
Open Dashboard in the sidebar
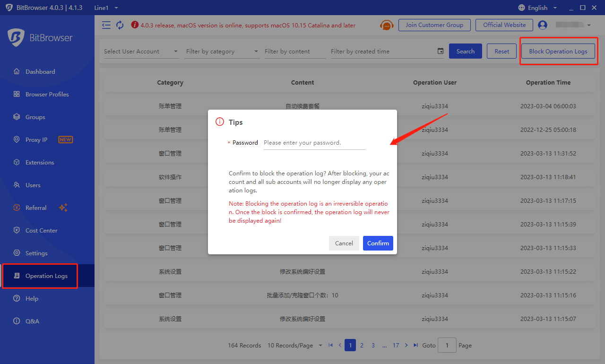click(47, 72)
